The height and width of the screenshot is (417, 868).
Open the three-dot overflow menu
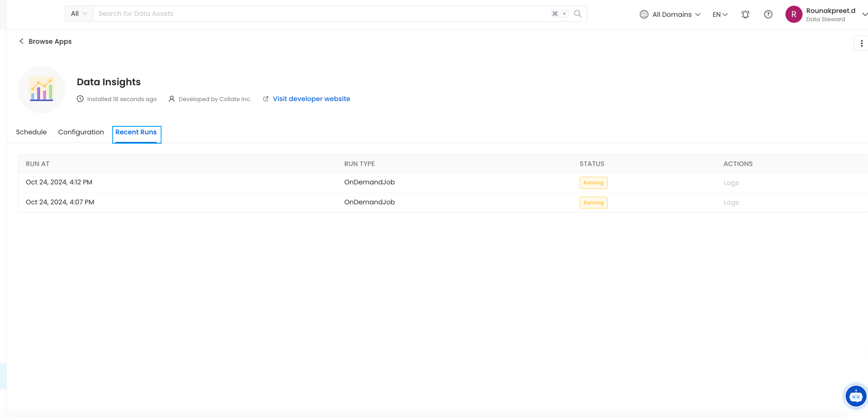[x=861, y=43]
